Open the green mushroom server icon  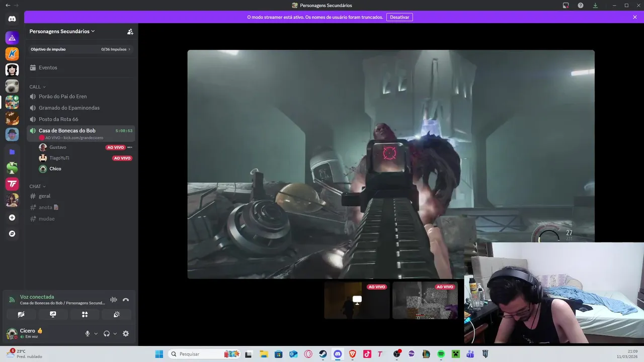pyautogui.click(x=12, y=168)
